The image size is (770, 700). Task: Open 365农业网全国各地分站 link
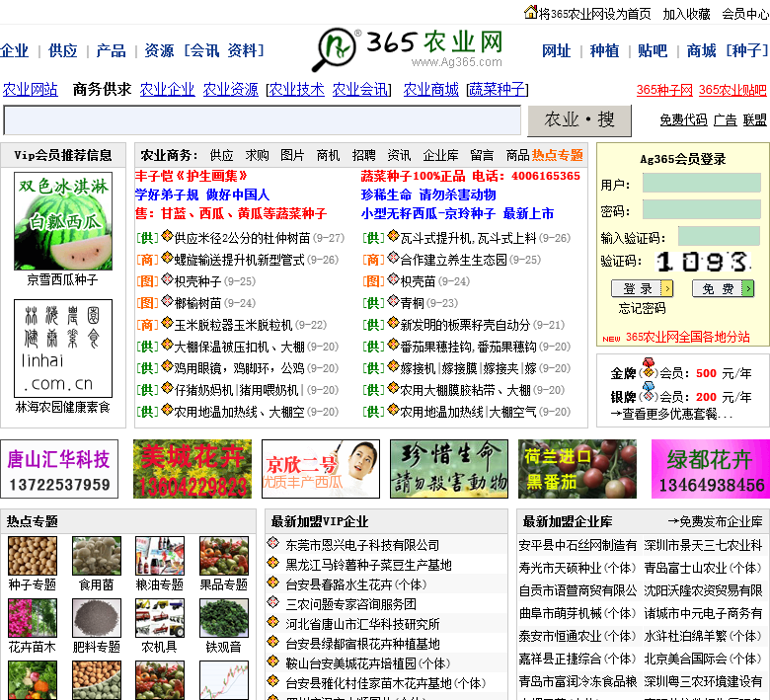pyautogui.click(x=687, y=337)
